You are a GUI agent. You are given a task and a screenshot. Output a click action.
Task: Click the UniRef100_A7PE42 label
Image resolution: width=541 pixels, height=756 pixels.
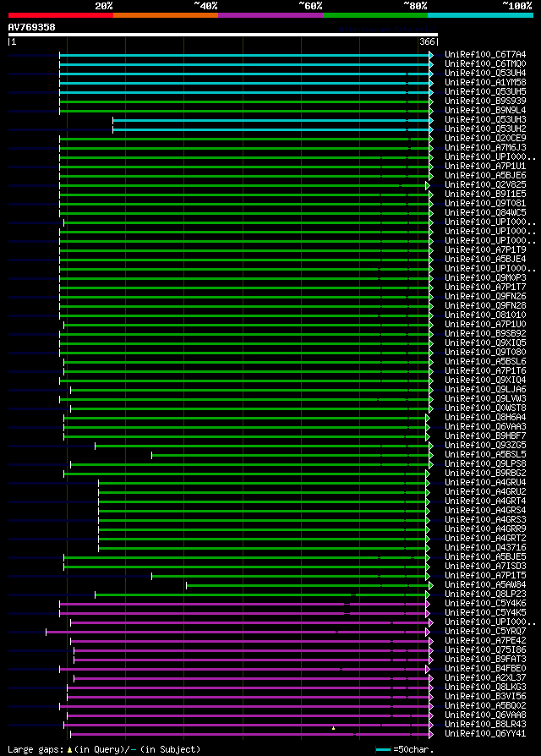(485, 641)
